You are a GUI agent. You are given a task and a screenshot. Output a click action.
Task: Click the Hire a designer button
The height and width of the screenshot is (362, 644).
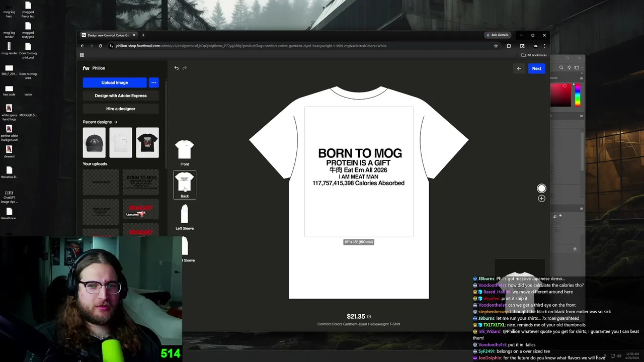[121, 109]
